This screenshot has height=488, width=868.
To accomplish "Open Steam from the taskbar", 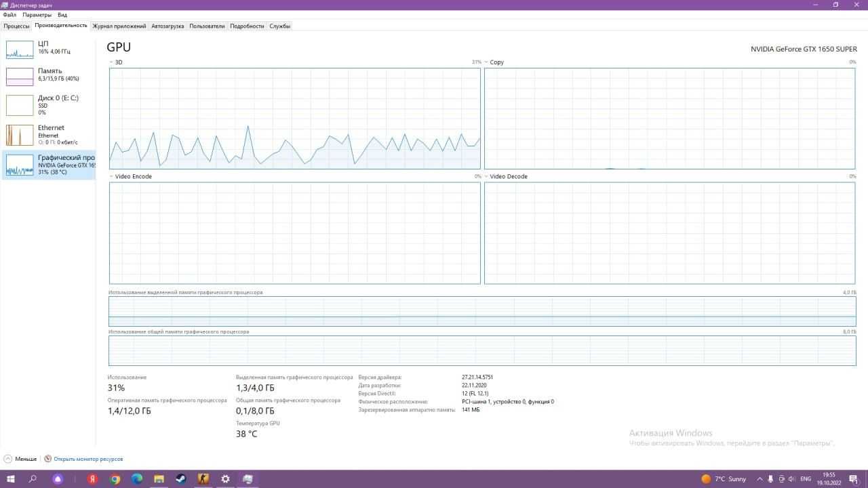I will point(181,479).
